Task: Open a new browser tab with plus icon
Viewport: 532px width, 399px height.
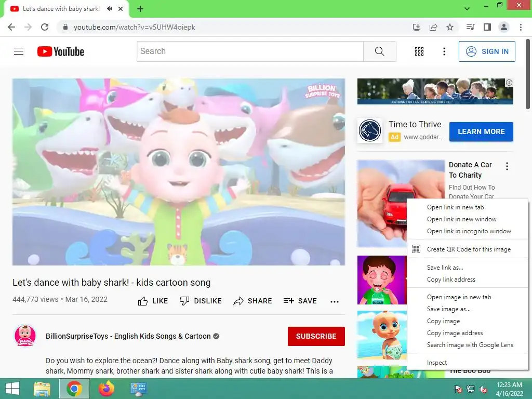Action: click(x=140, y=9)
